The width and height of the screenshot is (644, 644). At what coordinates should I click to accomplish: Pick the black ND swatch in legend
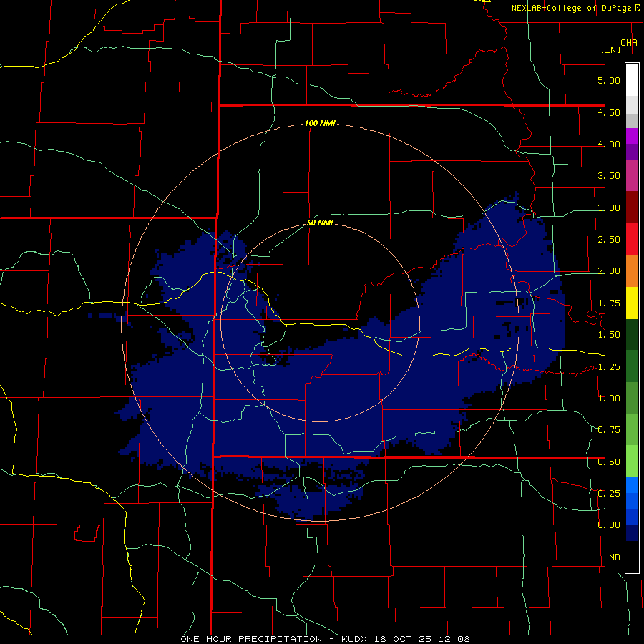[x=632, y=557]
